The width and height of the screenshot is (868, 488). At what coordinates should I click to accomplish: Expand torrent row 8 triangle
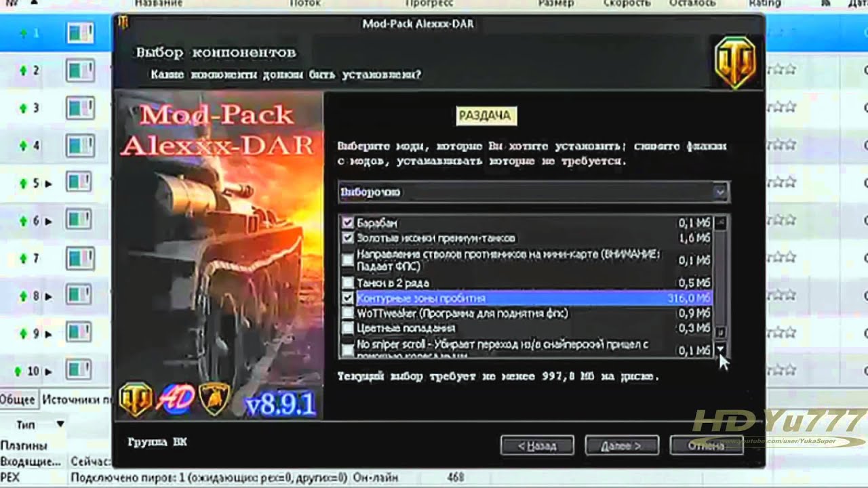48,297
